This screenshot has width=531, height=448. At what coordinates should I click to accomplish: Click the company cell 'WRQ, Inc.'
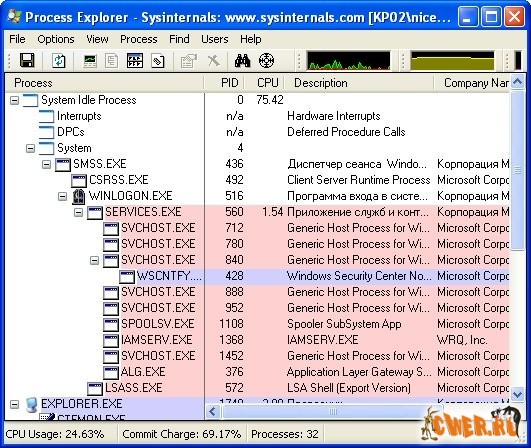(x=462, y=340)
